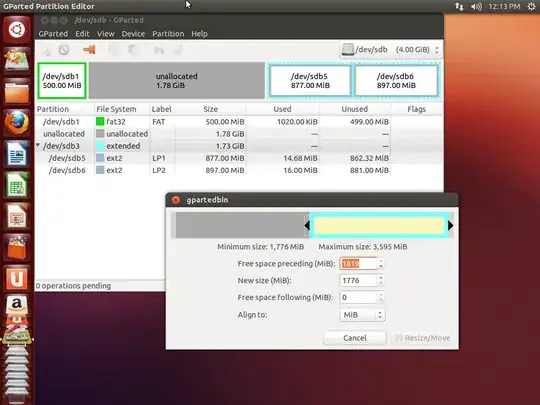The height and width of the screenshot is (405, 540).
Task: Select the unallocated row in partition list
Action: [239, 134]
